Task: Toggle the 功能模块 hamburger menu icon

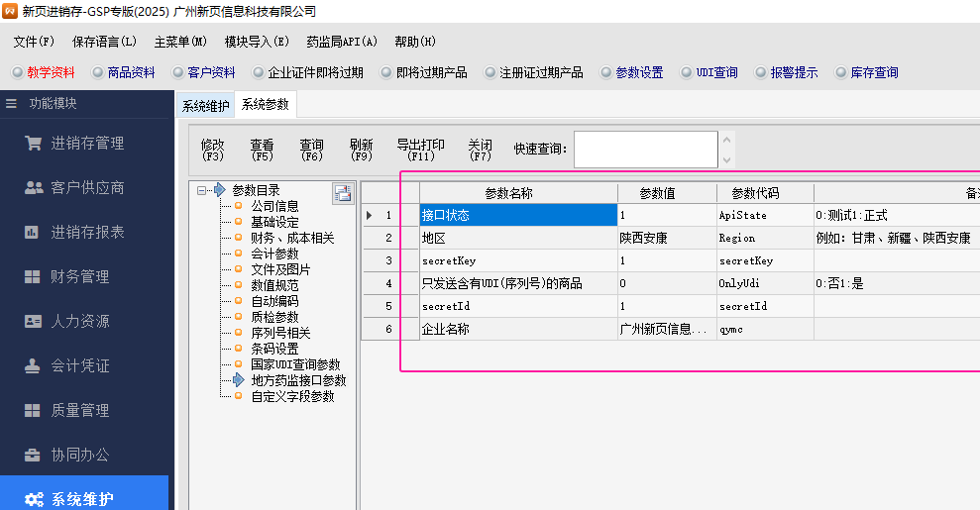Action: click(12, 104)
